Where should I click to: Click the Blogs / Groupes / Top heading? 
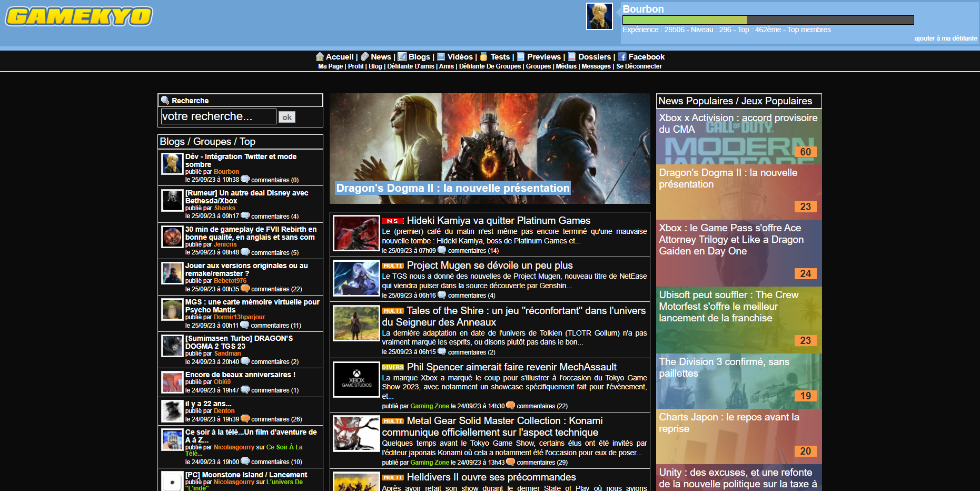point(207,142)
